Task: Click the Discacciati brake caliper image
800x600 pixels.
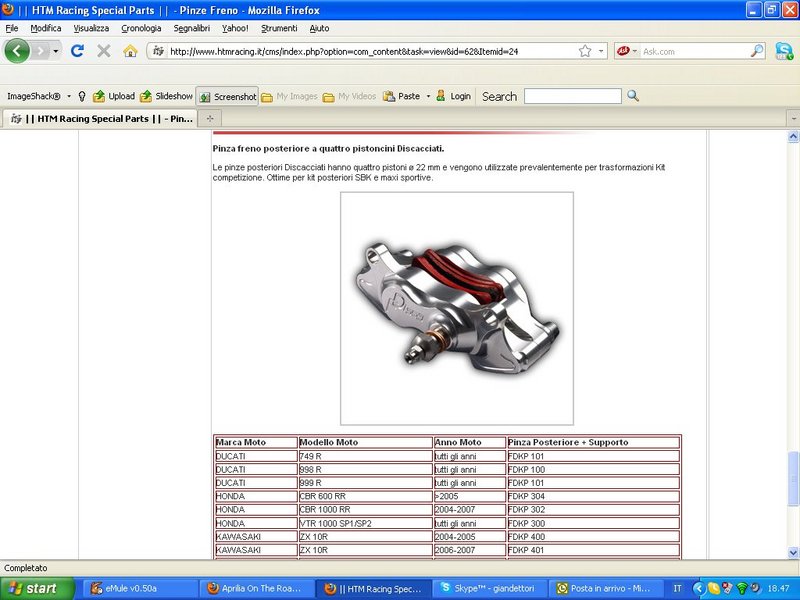Action: (x=457, y=308)
